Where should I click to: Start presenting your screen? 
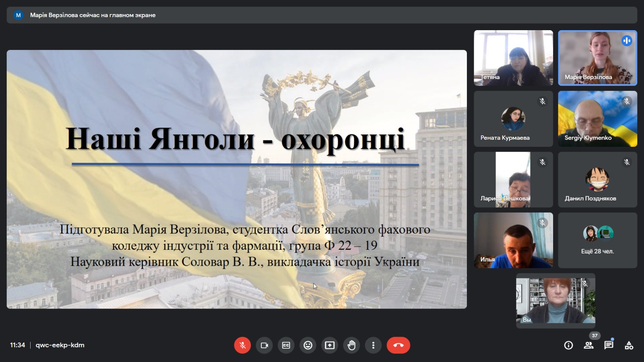330,345
